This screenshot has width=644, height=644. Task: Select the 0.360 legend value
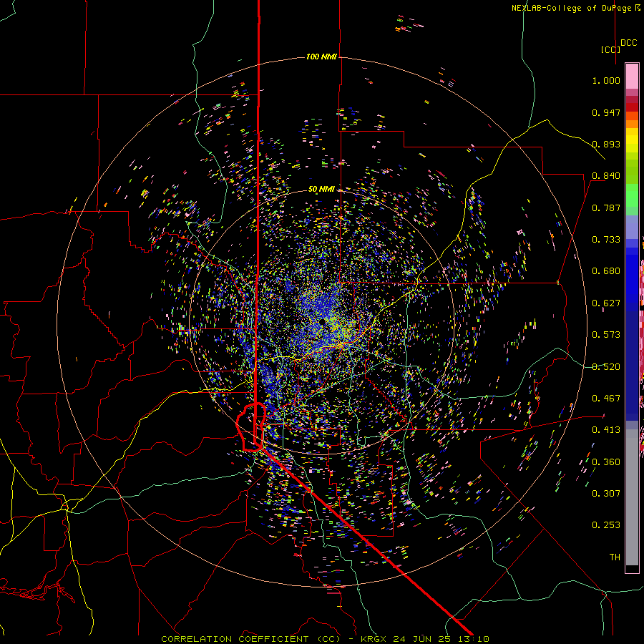tap(606, 462)
